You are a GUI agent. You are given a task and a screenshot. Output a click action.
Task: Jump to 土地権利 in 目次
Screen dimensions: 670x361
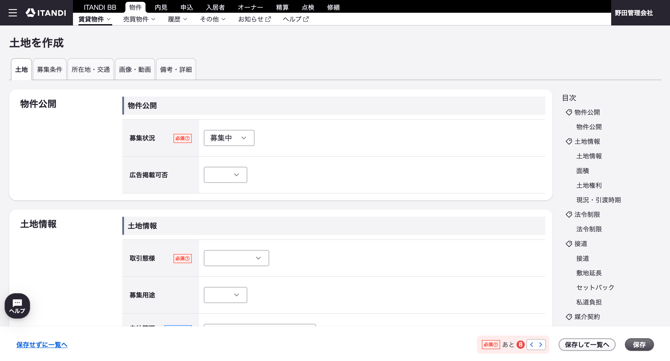589,185
